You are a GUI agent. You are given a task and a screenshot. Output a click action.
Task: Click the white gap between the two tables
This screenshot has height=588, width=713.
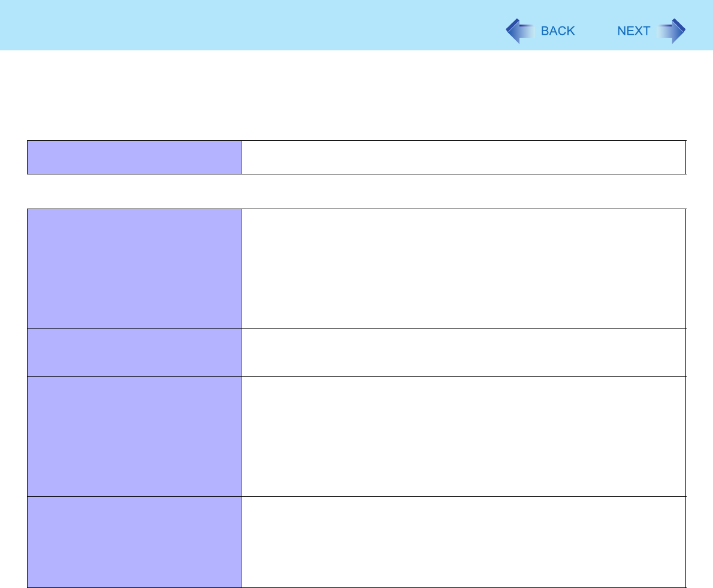(356, 191)
